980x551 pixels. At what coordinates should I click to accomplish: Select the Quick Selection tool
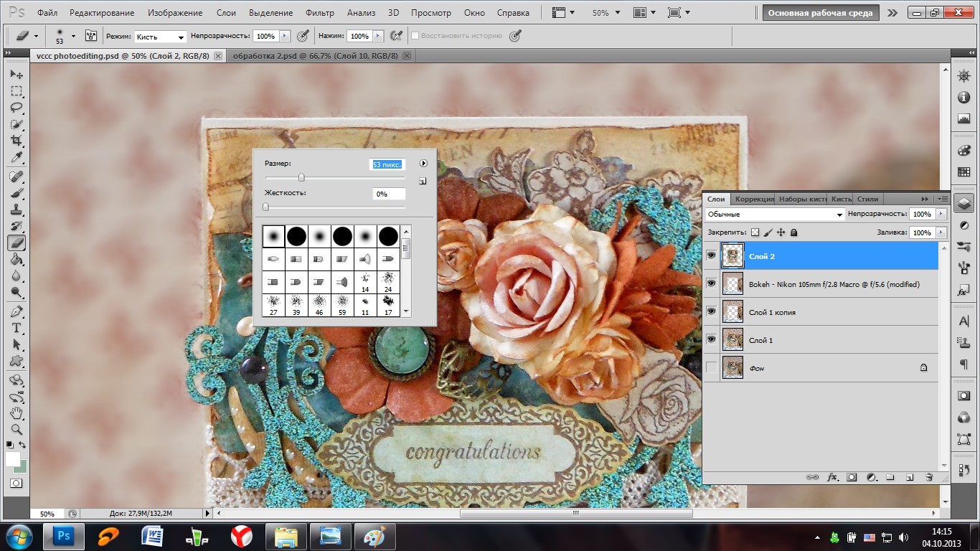click(17, 124)
